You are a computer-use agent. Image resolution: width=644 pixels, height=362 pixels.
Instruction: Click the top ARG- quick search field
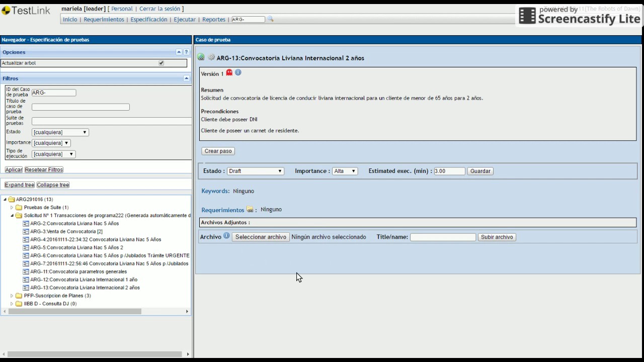click(249, 19)
